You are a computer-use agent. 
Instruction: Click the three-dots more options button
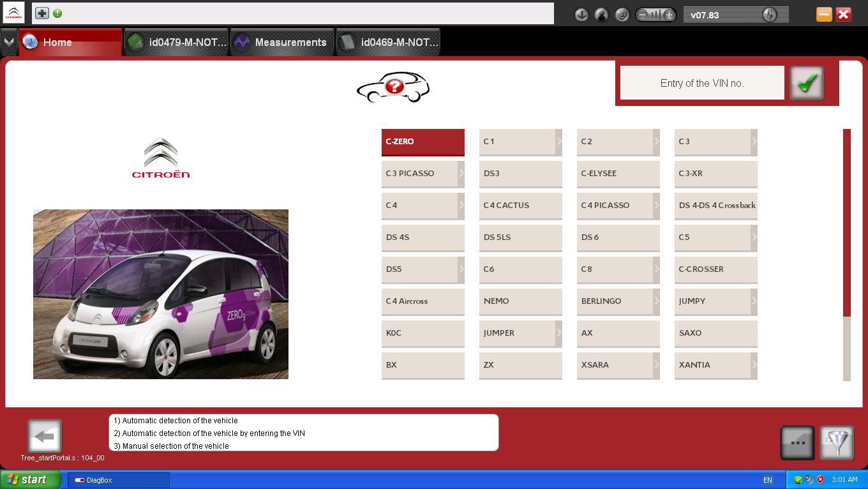point(797,442)
